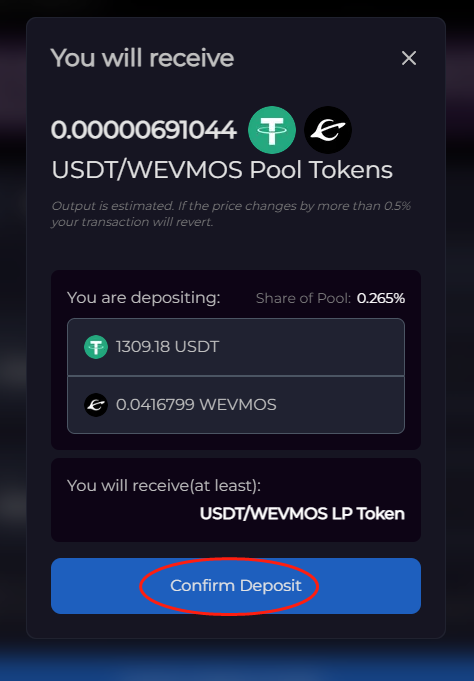The height and width of the screenshot is (681, 474).
Task: Click the "You will receive" dialog heading
Action: click(143, 58)
